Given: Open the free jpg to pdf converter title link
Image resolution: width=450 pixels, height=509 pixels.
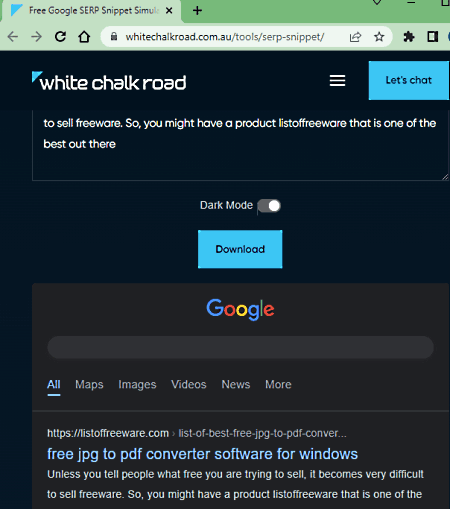Looking at the screenshot, I should click(202, 454).
